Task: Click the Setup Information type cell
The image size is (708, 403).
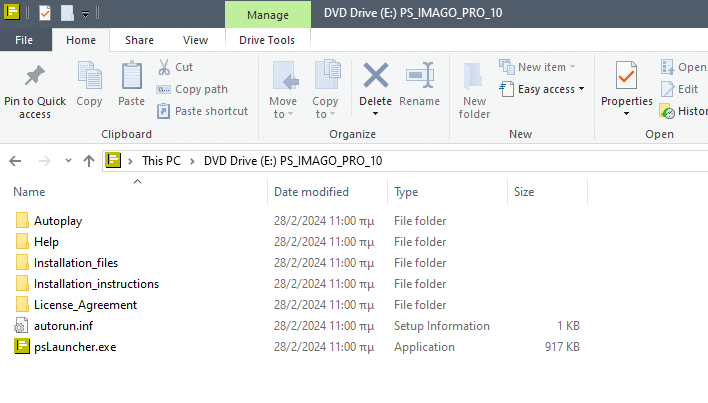Action: (442, 326)
